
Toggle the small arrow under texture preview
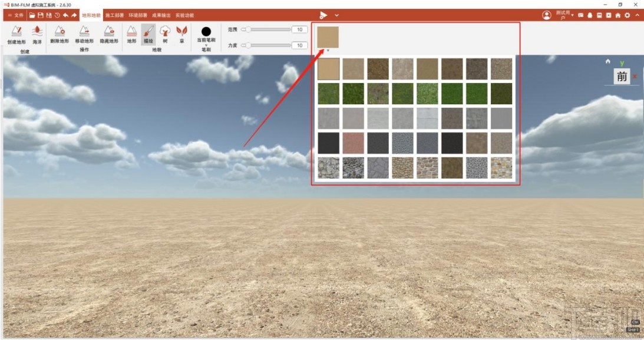pos(328,51)
